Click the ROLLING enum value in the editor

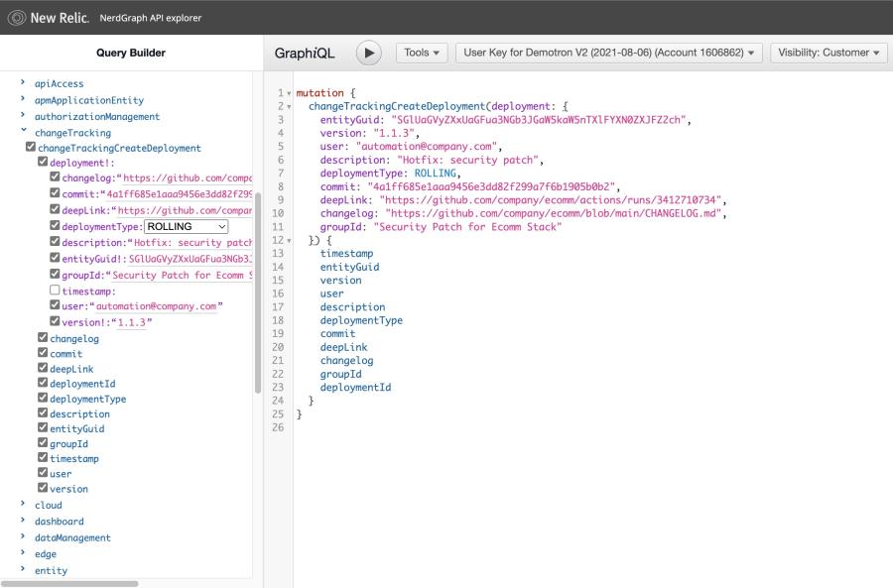pyautogui.click(x=436, y=174)
